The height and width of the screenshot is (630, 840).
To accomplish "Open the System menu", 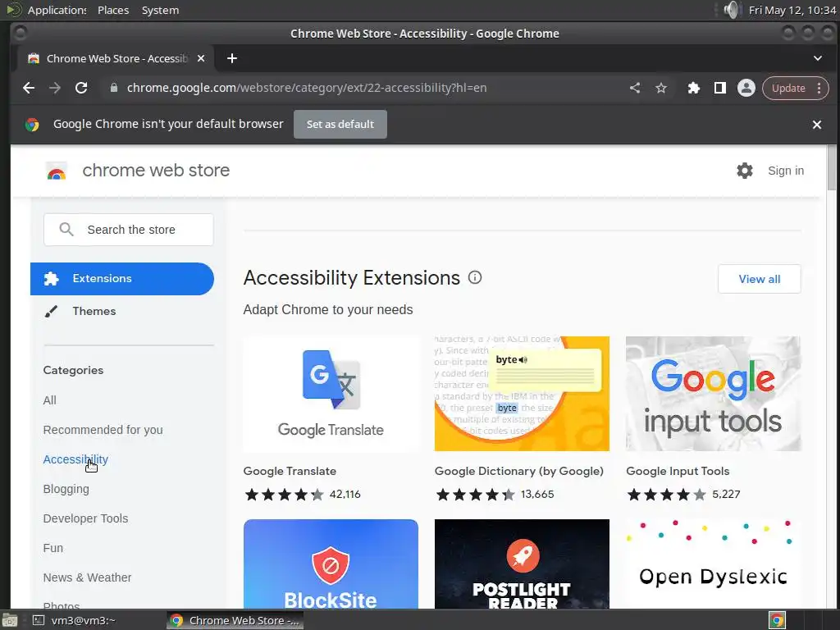I will coord(160,10).
